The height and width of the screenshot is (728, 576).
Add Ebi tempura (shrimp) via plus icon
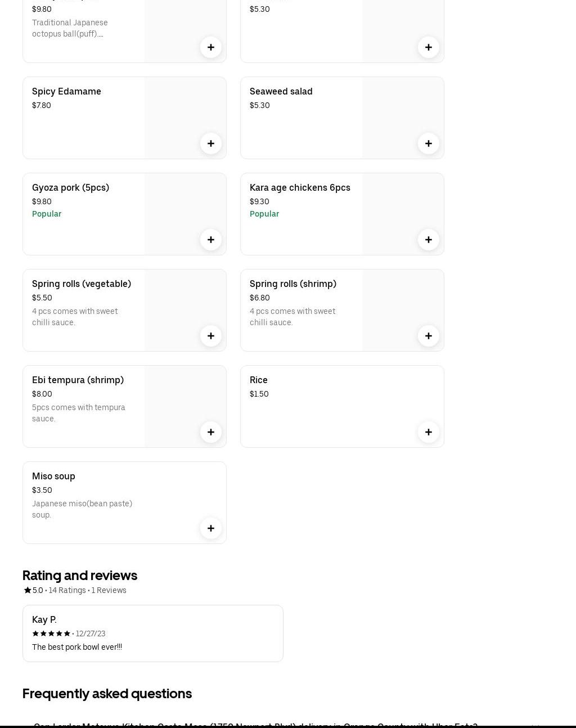pyautogui.click(x=211, y=432)
